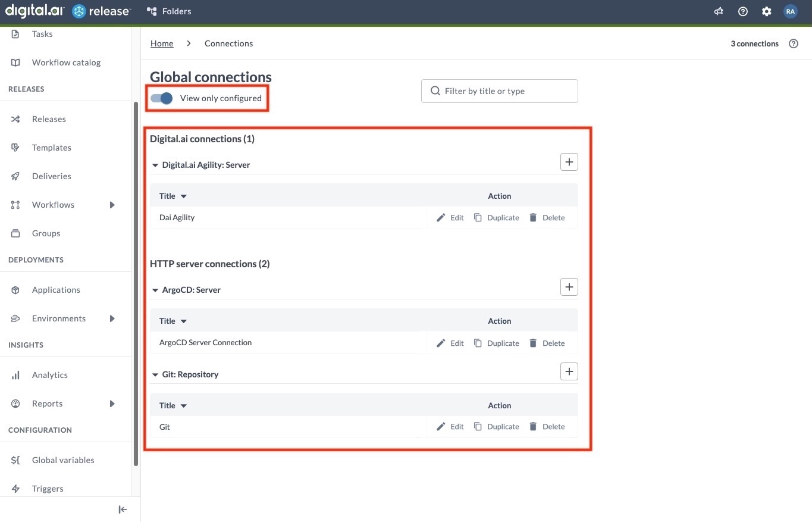Open Analytics in the sidebar
This screenshot has width=812, height=522.
click(50, 375)
